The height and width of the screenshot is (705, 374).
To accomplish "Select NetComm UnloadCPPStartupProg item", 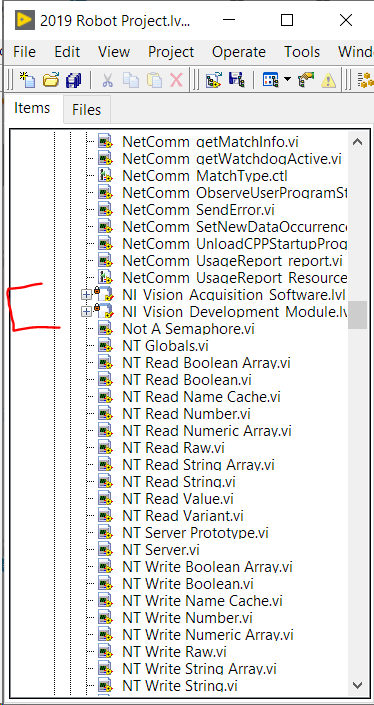I will click(235, 244).
